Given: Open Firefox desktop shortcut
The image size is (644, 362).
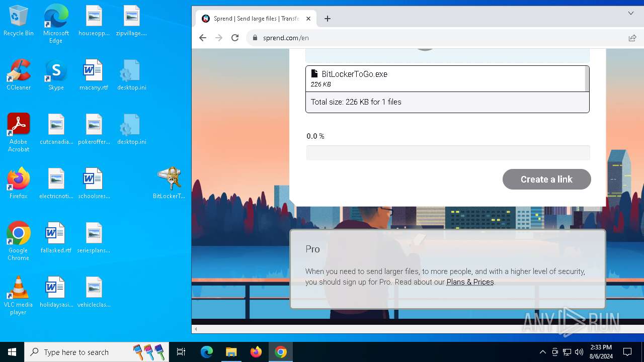Looking at the screenshot, I should point(19,184).
